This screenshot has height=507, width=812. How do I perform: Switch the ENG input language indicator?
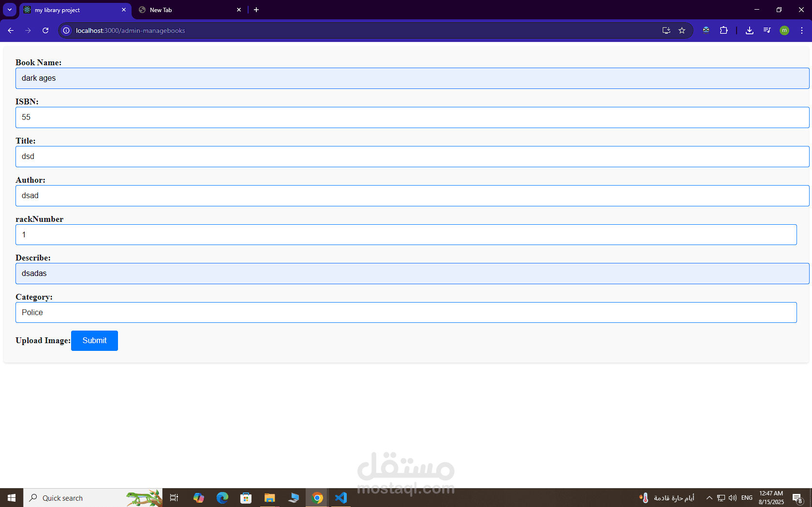point(747,498)
